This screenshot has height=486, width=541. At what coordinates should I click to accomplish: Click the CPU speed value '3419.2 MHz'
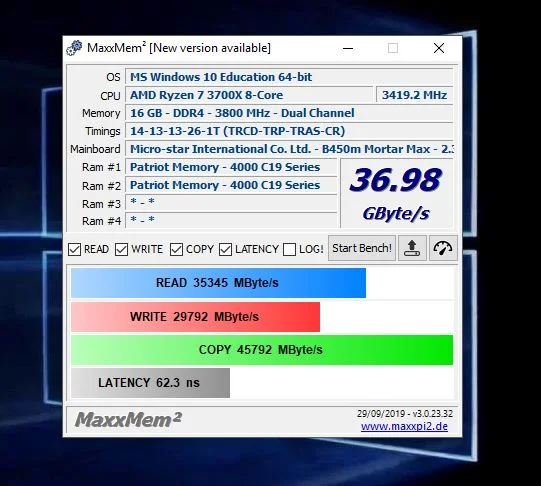(414, 95)
